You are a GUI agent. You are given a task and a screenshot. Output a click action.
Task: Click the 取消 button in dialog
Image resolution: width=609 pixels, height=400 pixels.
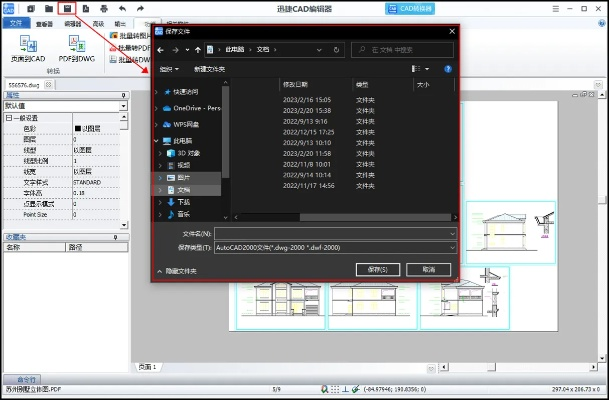[x=428, y=269]
